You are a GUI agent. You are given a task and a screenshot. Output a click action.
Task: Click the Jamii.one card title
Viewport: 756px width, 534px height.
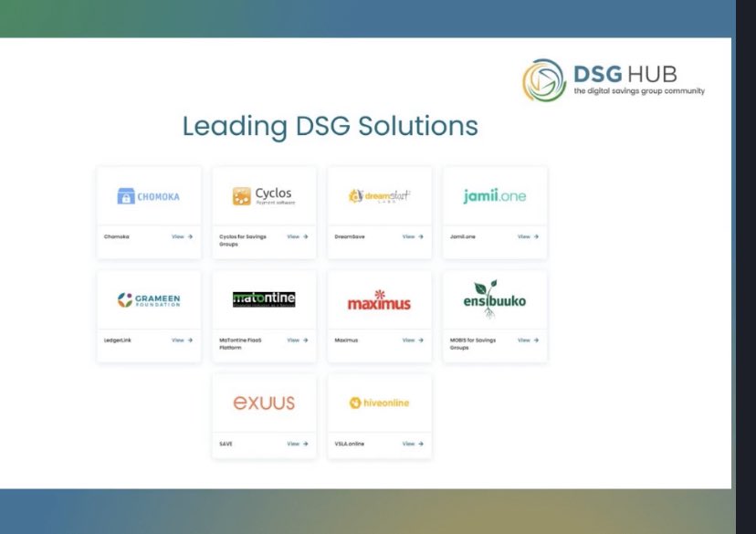(x=462, y=236)
